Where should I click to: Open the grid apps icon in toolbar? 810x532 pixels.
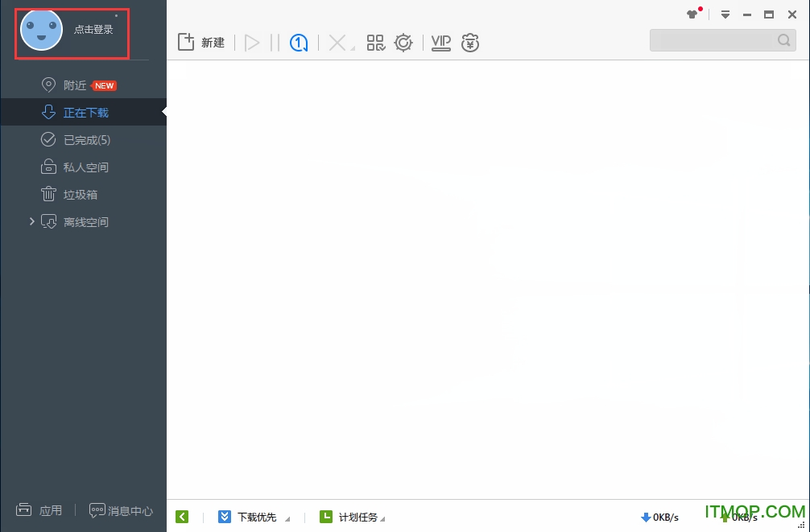tap(376, 43)
